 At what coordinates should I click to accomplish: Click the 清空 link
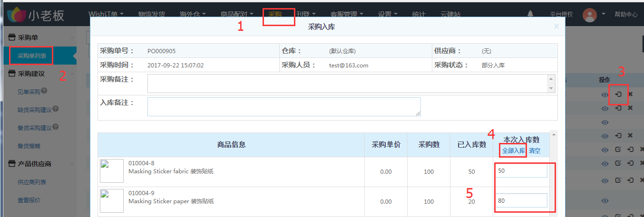[535, 151]
